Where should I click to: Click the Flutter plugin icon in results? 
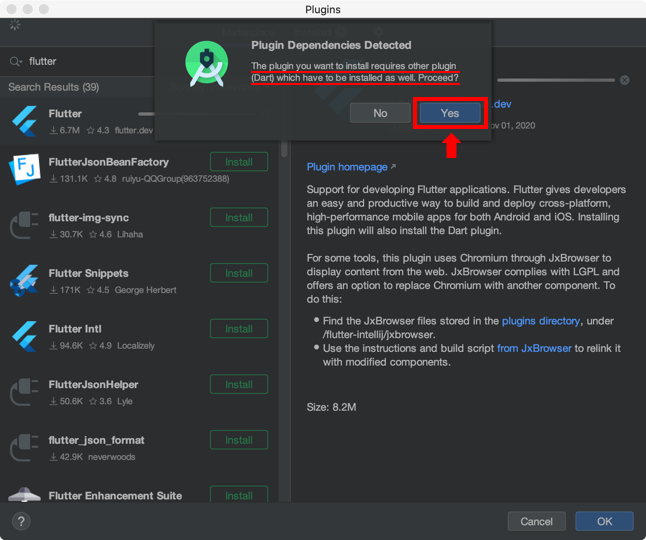[x=25, y=121]
